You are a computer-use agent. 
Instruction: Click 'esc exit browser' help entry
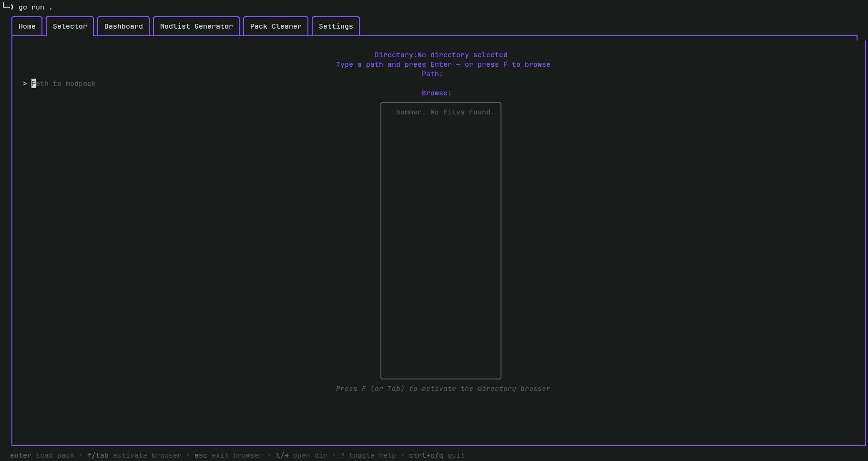tap(229, 455)
